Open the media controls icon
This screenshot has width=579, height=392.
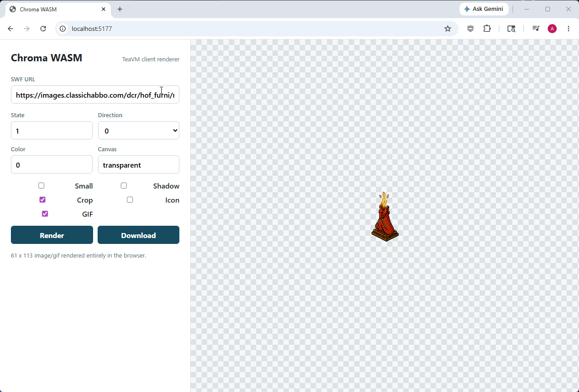pyautogui.click(x=536, y=29)
